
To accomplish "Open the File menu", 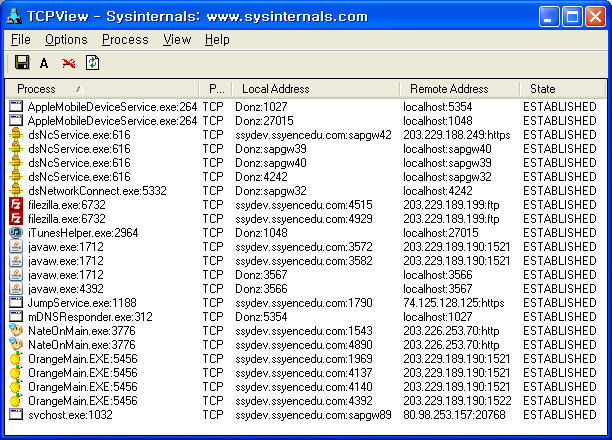I will (x=21, y=39).
